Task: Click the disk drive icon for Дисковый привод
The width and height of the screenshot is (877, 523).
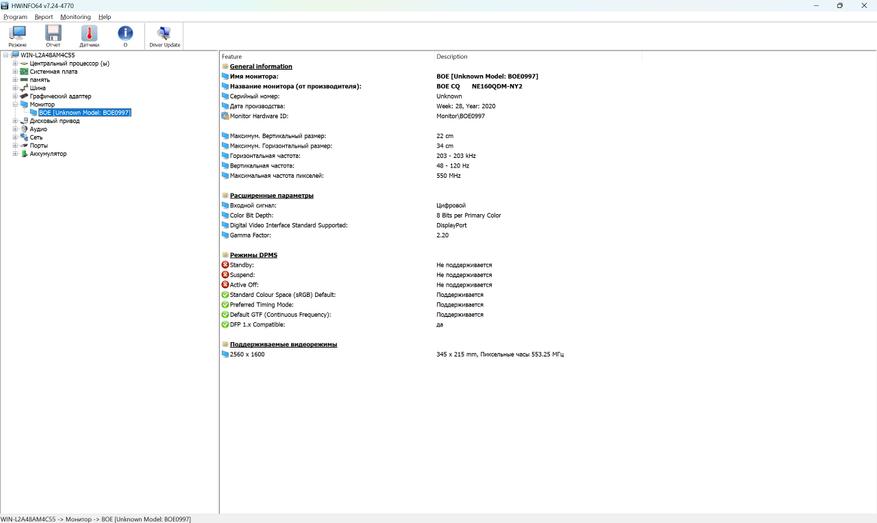Action: pyautogui.click(x=24, y=121)
